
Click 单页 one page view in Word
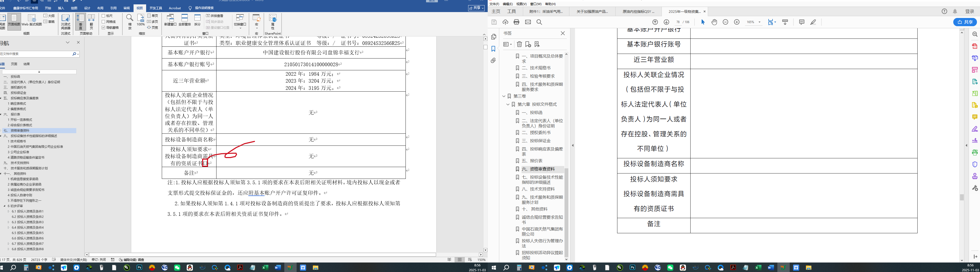tap(153, 16)
